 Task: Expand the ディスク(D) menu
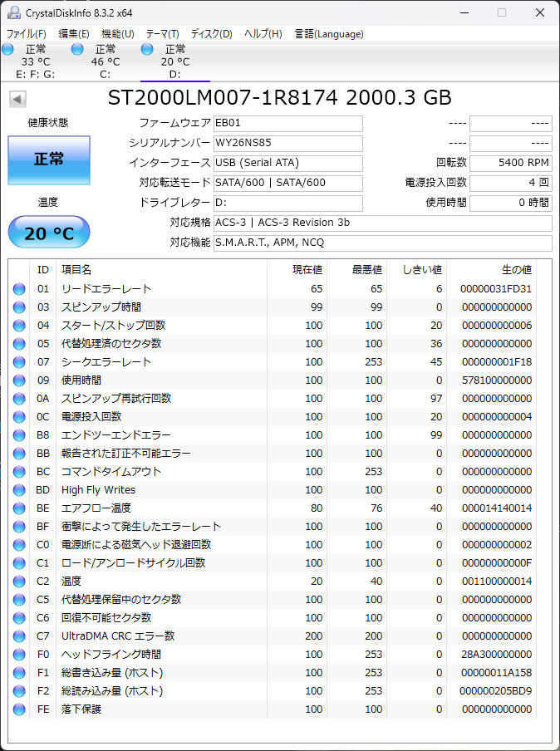click(x=211, y=34)
